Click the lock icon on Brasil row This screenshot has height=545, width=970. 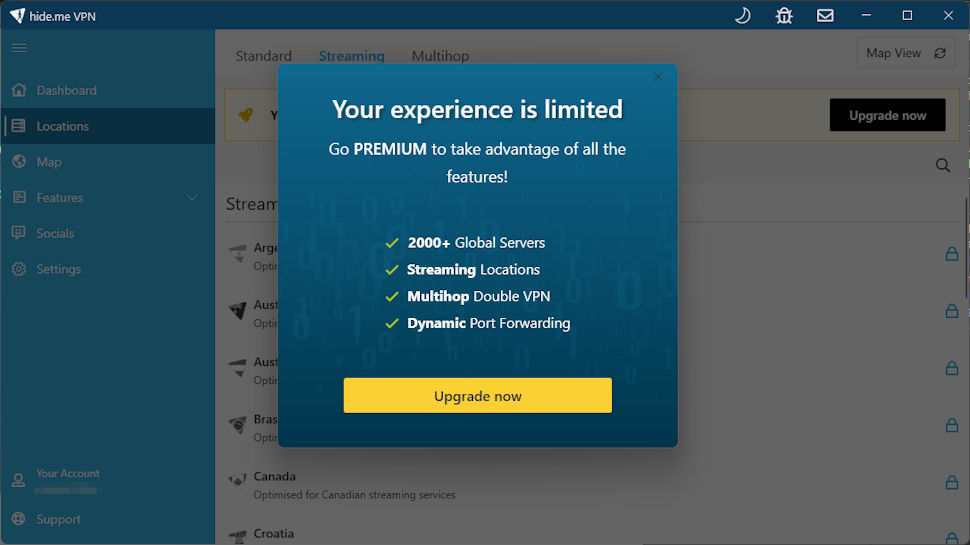pyautogui.click(x=952, y=425)
